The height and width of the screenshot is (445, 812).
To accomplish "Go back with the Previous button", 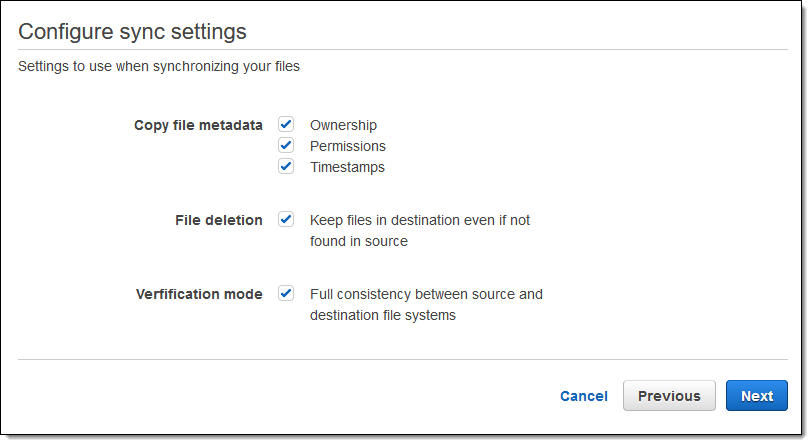I will (x=669, y=396).
